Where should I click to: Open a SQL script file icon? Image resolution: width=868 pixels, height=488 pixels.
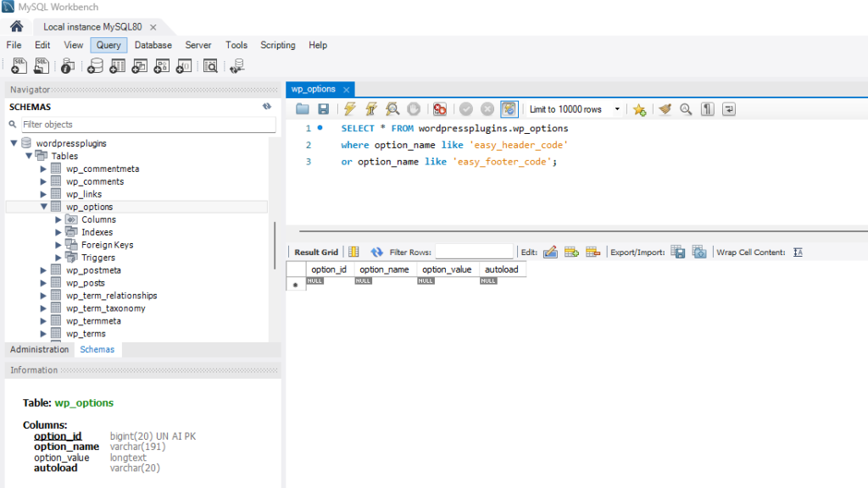pyautogui.click(x=42, y=65)
